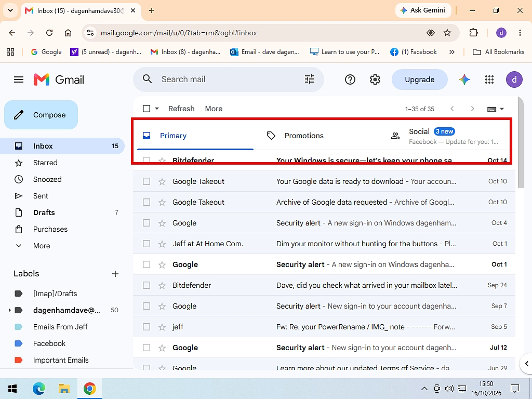
Task: Tick the Google Sep 7 security alert
Action: coord(146,306)
